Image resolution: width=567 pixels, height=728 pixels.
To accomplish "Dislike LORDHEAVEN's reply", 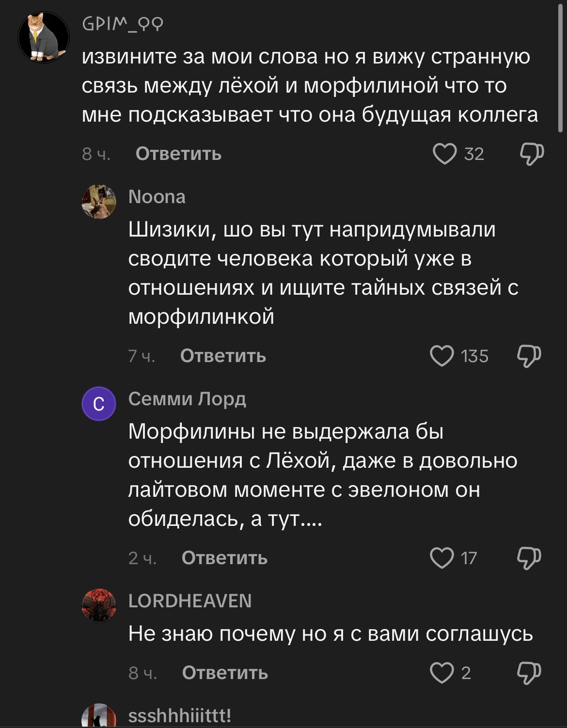I will [x=529, y=673].
